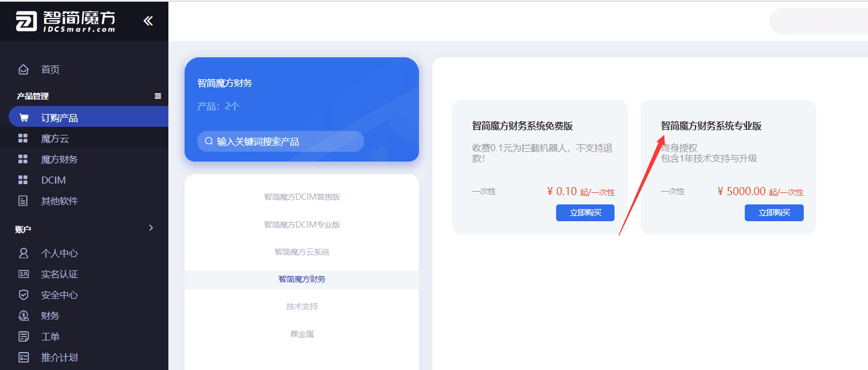Select 订购产品 menu item
Image resolution: width=868 pixels, height=370 pixels.
89,118
